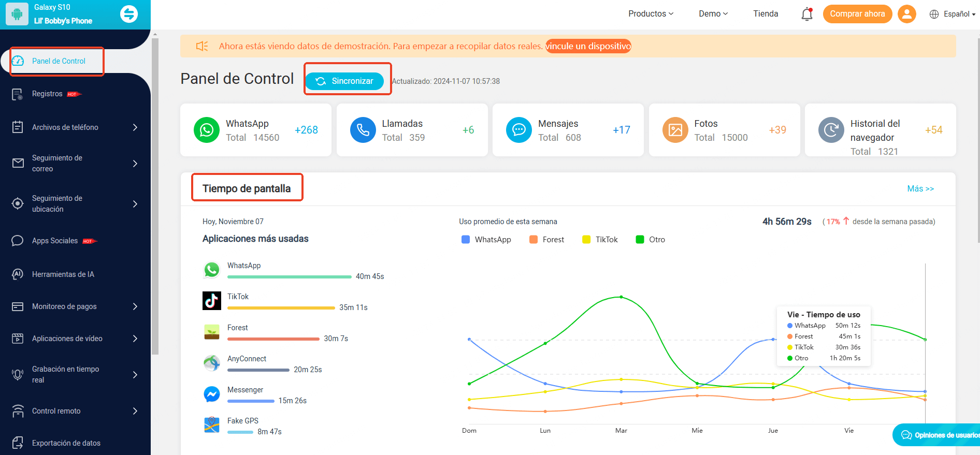Click the Herramientas de IA icon
This screenshot has width=980, height=455.
pyautogui.click(x=18, y=274)
